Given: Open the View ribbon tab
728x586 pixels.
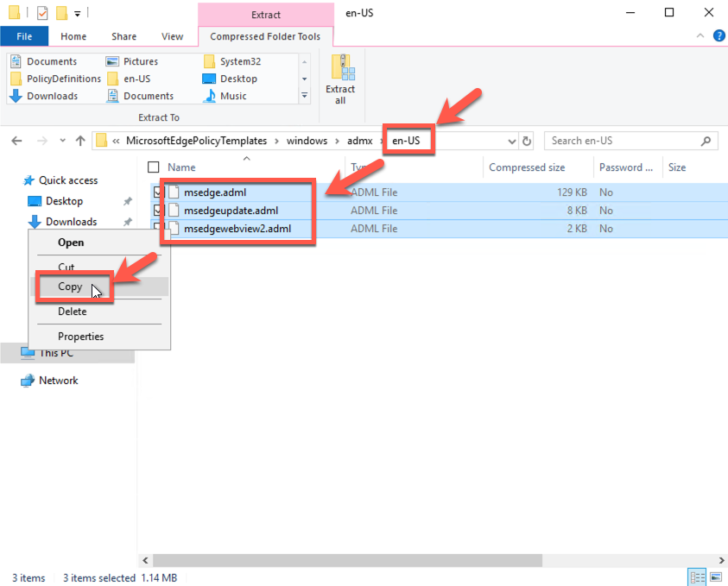Looking at the screenshot, I should coord(173,36).
